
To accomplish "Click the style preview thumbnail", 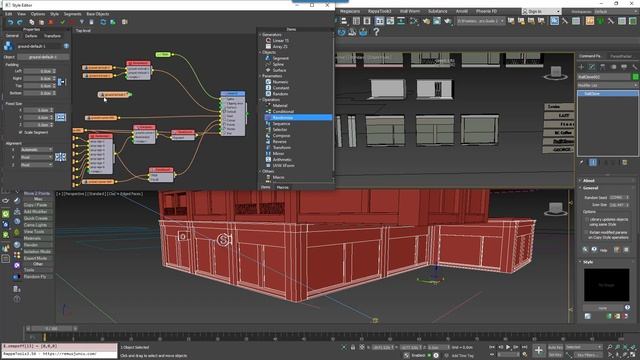I will pos(607,285).
